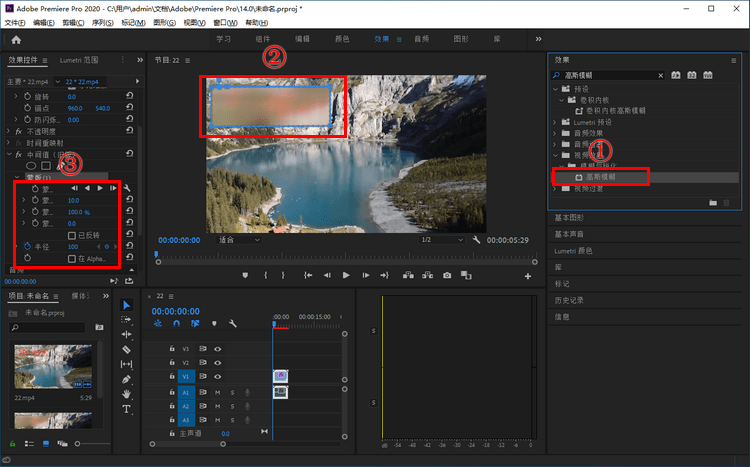Click the Home icon at top left
Screen dimensions: 750x467
[x=15, y=39]
